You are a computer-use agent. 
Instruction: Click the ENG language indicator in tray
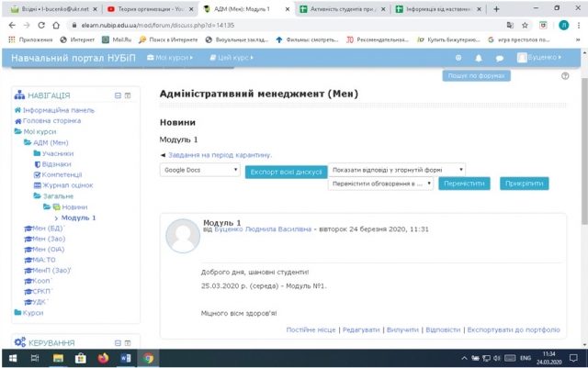pyautogui.click(x=525, y=358)
